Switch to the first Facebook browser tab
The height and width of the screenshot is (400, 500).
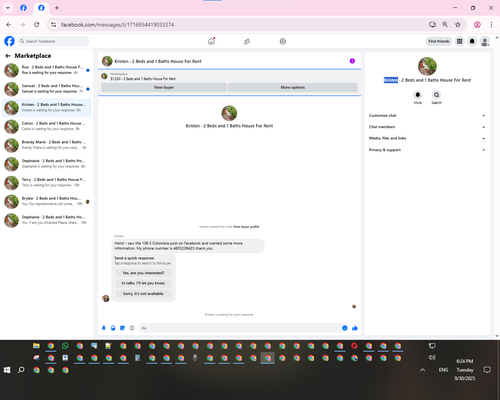pos(23,8)
